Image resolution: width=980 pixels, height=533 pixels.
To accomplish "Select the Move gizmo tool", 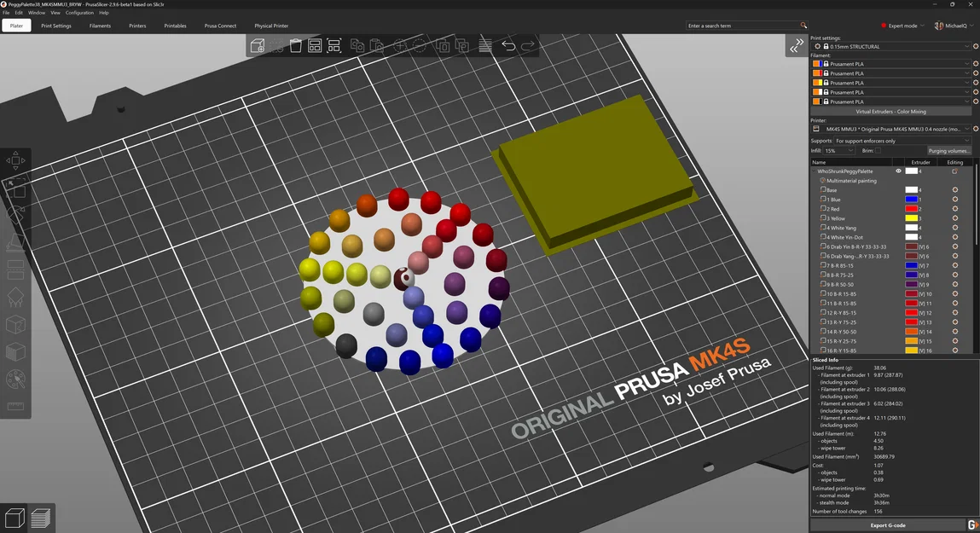I will (x=15, y=160).
